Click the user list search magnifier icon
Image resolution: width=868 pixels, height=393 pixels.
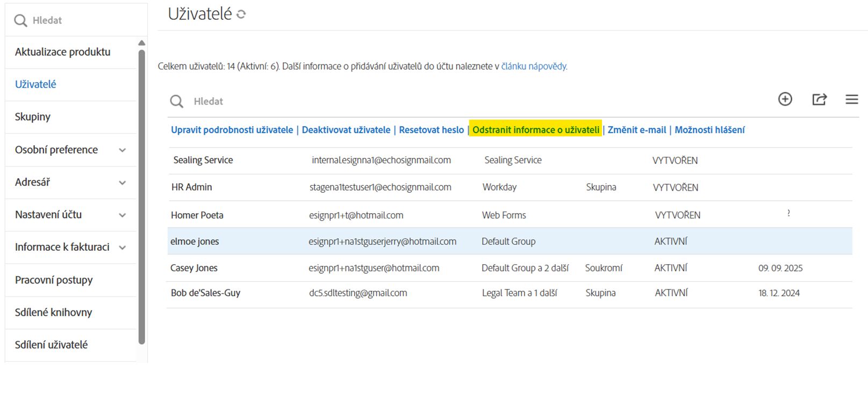tap(176, 101)
